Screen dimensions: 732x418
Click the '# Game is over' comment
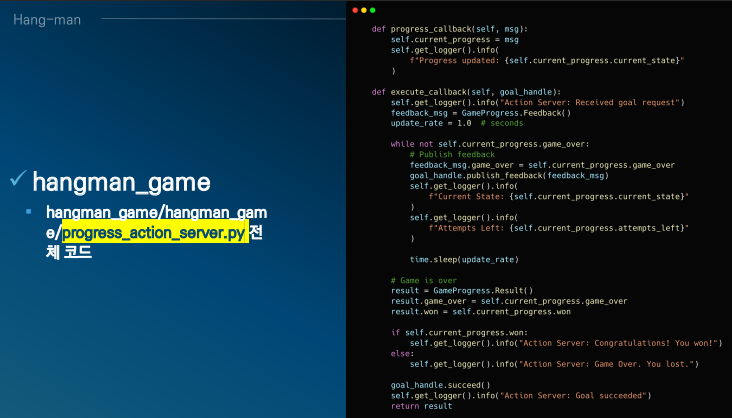point(424,280)
